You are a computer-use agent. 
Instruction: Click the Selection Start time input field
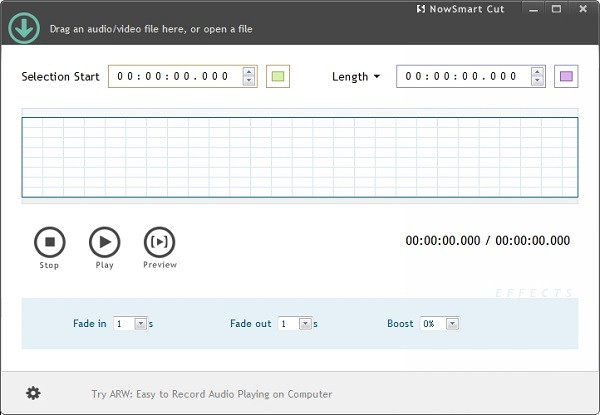click(x=174, y=77)
